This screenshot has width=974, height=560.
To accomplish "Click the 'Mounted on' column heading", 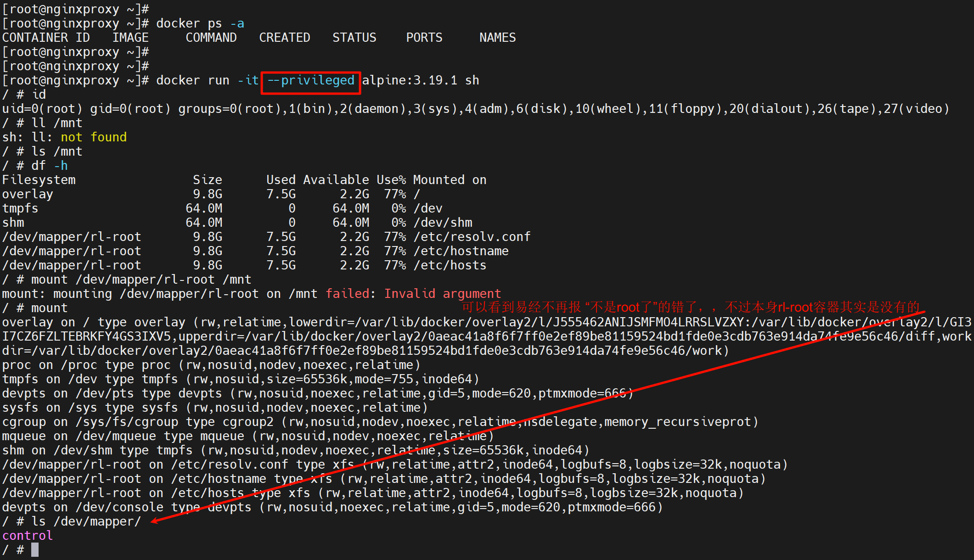I will coord(450,180).
